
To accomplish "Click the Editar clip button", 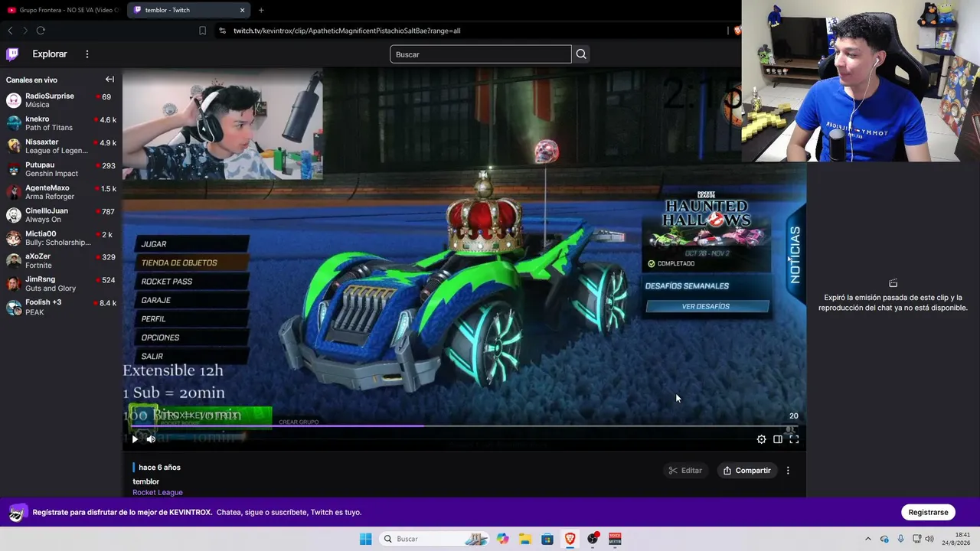I will coord(685,471).
